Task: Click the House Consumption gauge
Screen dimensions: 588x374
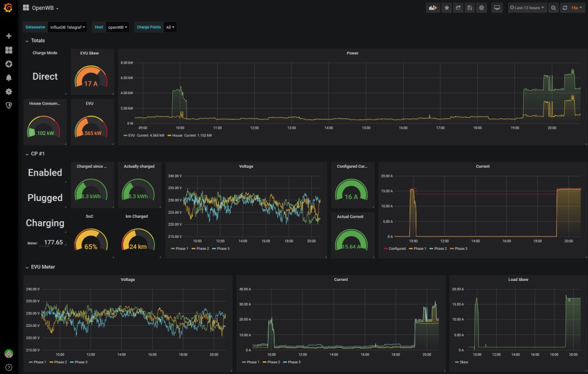Action: tap(44, 126)
